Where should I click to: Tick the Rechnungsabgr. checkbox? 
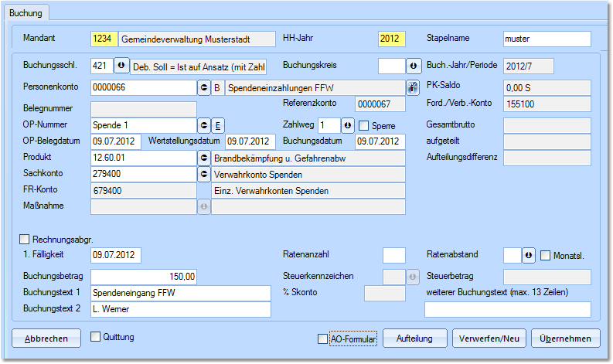click(x=24, y=240)
